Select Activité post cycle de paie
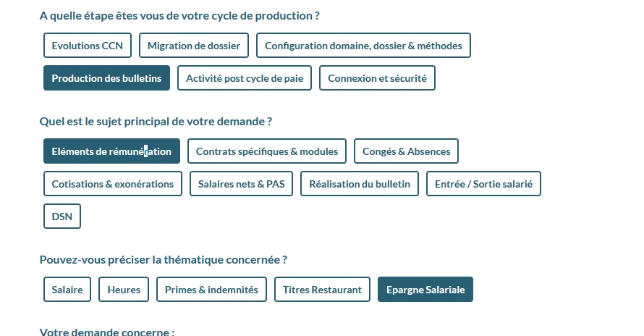Image resolution: width=644 pixels, height=336 pixels. (245, 77)
